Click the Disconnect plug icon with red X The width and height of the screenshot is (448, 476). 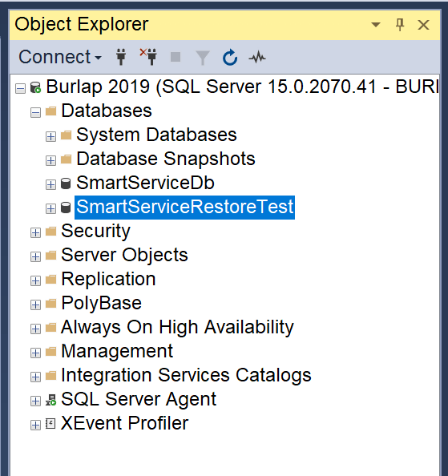pos(148,57)
